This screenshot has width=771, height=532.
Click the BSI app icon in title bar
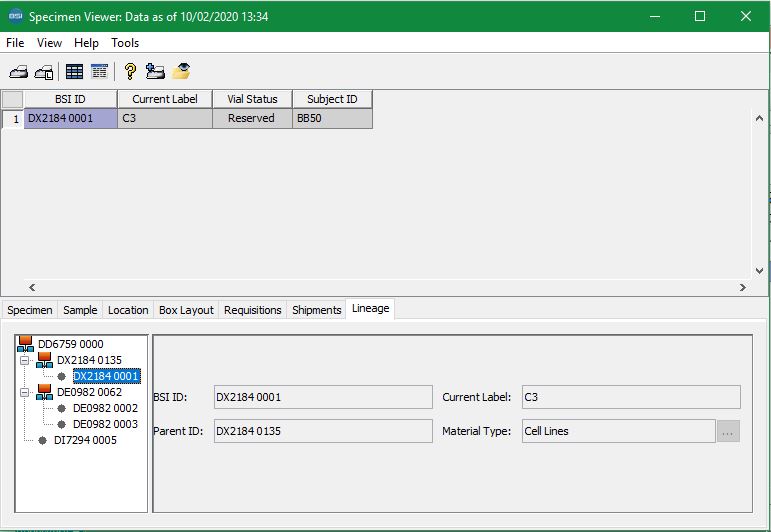point(16,16)
